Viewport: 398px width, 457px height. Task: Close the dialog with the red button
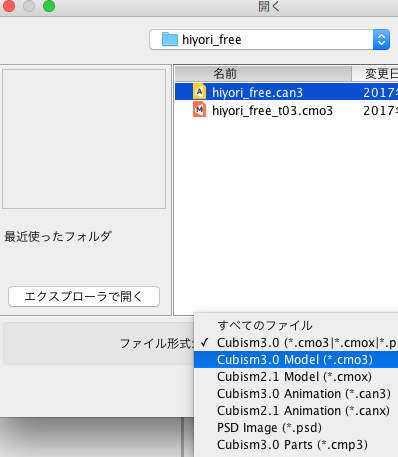(x=8, y=6)
